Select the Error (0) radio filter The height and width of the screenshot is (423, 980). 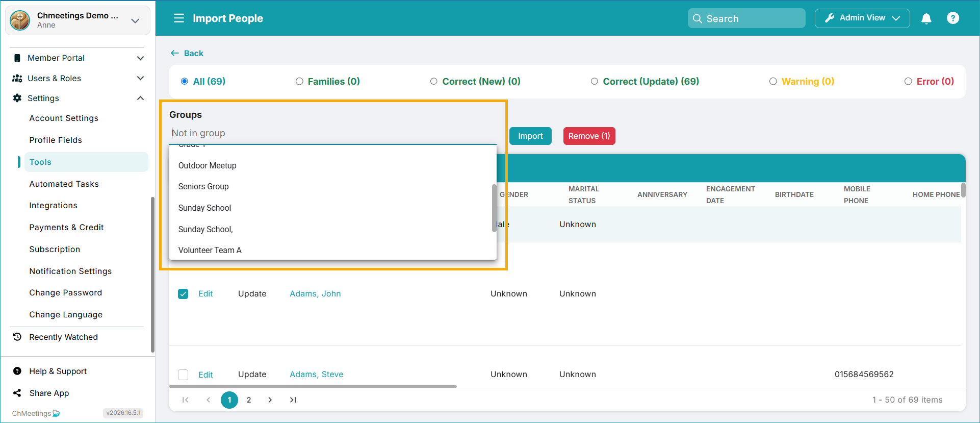pyautogui.click(x=908, y=82)
